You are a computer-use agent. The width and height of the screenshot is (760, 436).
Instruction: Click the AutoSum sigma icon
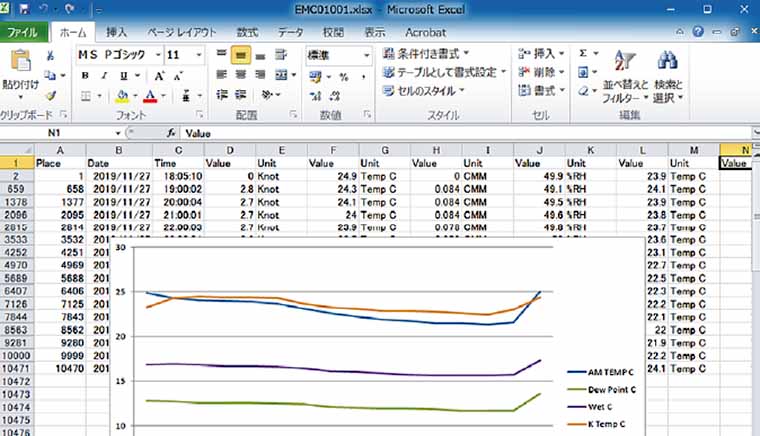(583, 53)
